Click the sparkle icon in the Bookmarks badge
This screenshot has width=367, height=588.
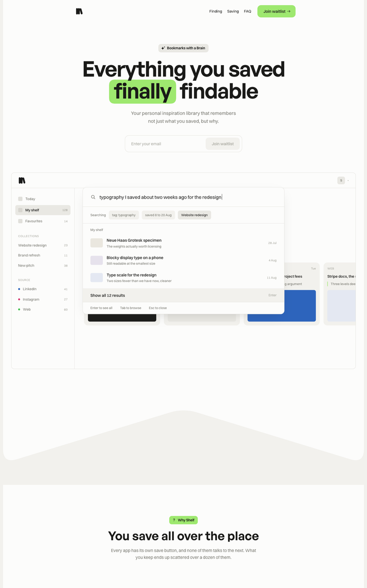tap(163, 48)
